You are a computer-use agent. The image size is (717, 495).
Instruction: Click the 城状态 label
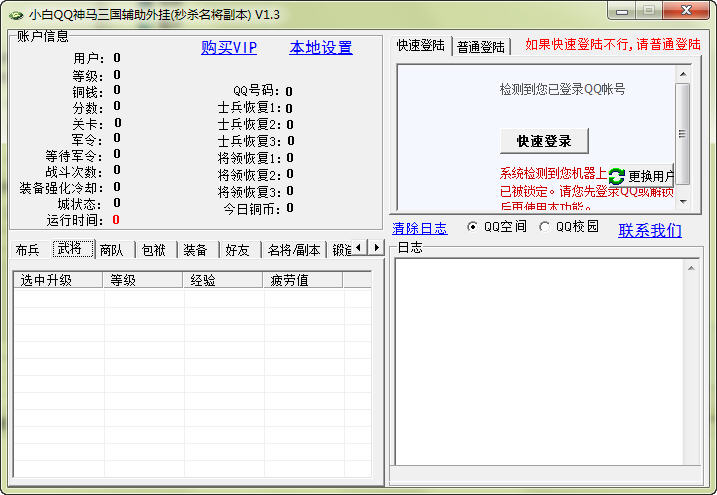80,204
